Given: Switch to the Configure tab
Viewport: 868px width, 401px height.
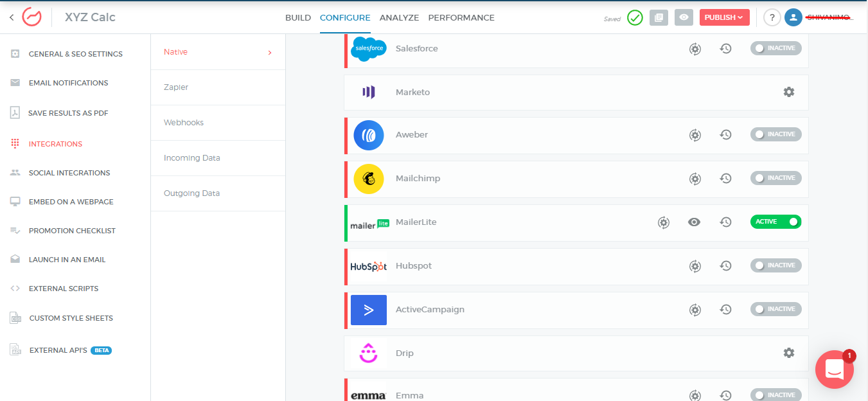Looking at the screenshot, I should (x=345, y=18).
